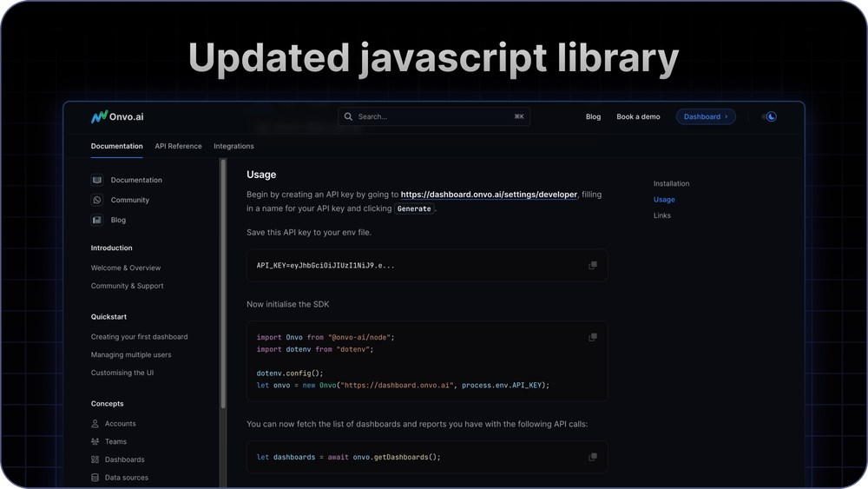This screenshot has width=868, height=489.
Task: Click the Accounts person icon
Action: pyautogui.click(x=95, y=424)
